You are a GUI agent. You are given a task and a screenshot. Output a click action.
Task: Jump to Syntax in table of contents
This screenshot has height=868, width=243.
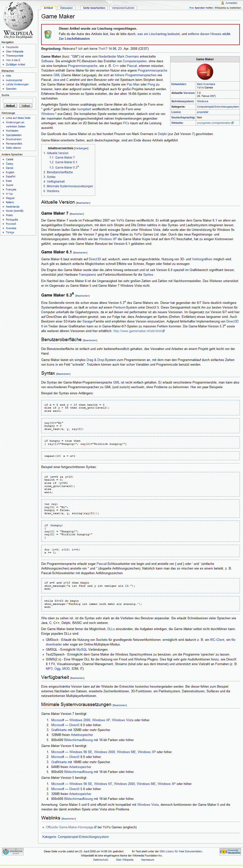click(x=51, y=177)
